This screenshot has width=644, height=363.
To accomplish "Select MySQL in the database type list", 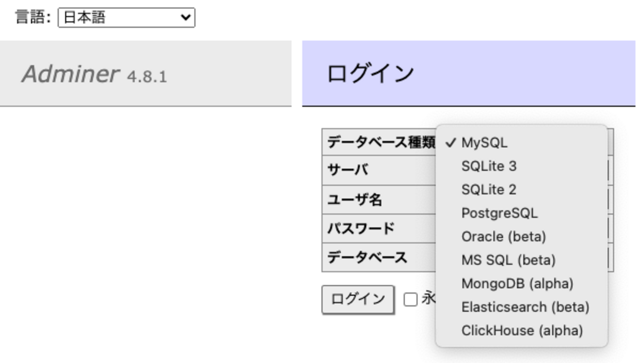I will [x=521, y=143].
